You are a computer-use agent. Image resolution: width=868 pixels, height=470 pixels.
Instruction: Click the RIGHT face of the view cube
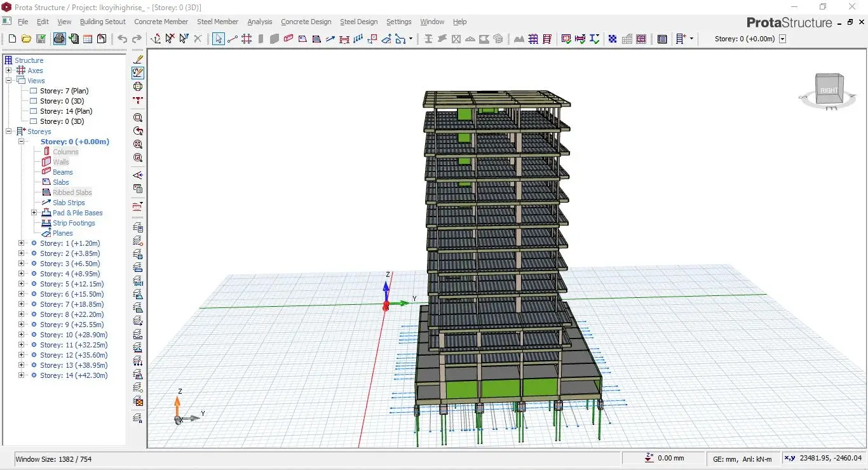[829, 91]
